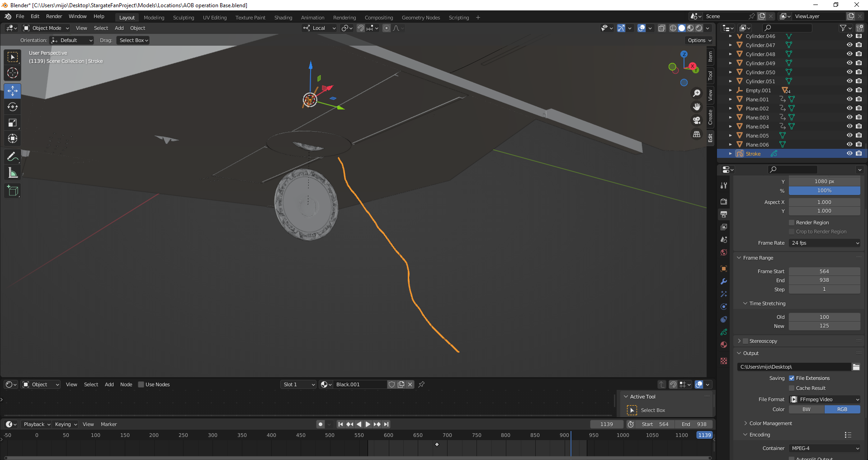Viewport: 868px width, 460px height.
Task: Hide Plane.005 in the outliner
Action: tap(849, 136)
